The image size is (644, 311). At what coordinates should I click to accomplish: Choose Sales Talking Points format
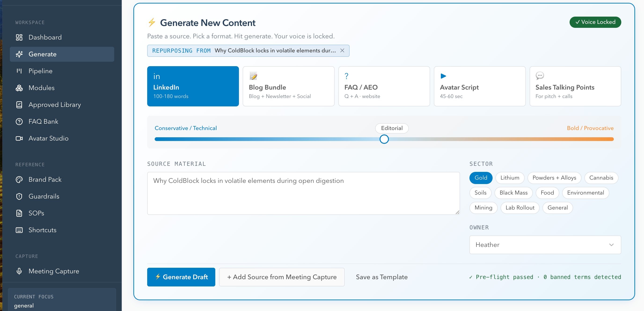click(575, 86)
